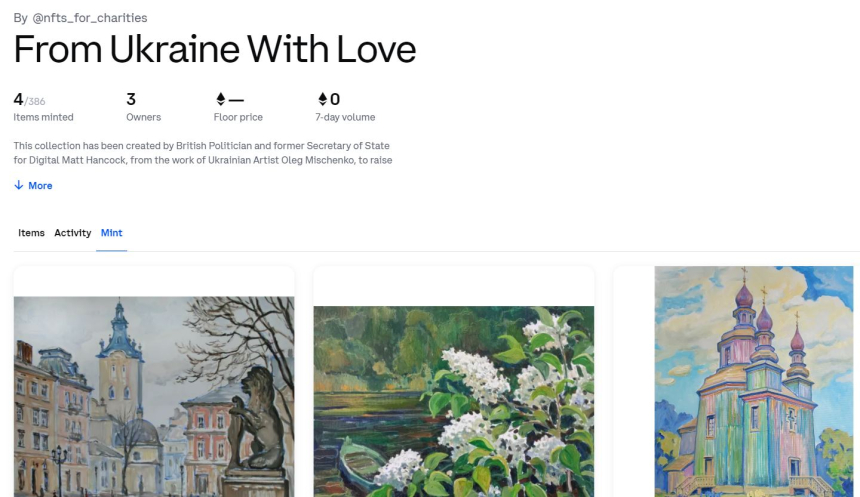Image resolution: width=860 pixels, height=497 pixels.
Task: Click the Ethereum icon beside Floor price
Action: (x=221, y=99)
